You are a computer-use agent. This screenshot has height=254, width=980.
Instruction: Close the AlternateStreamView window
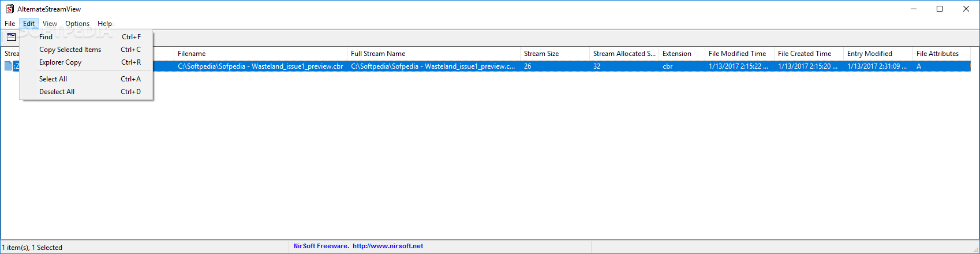click(966, 9)
